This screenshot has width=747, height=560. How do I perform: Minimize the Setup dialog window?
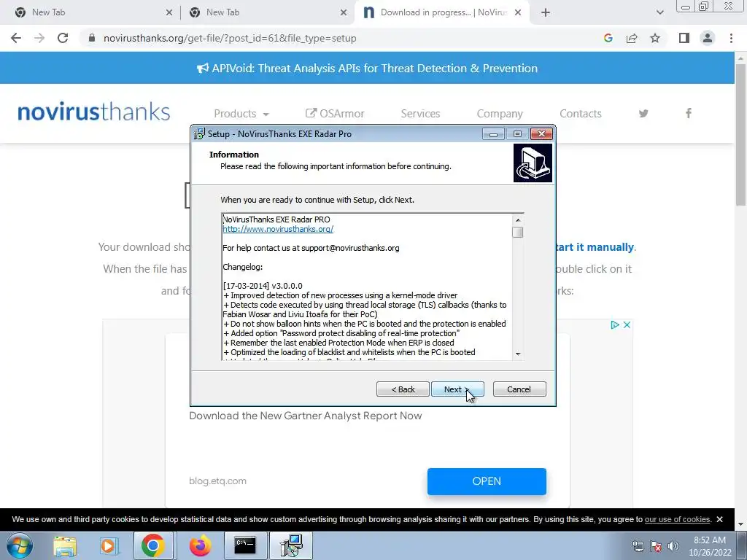click(493, 134)
